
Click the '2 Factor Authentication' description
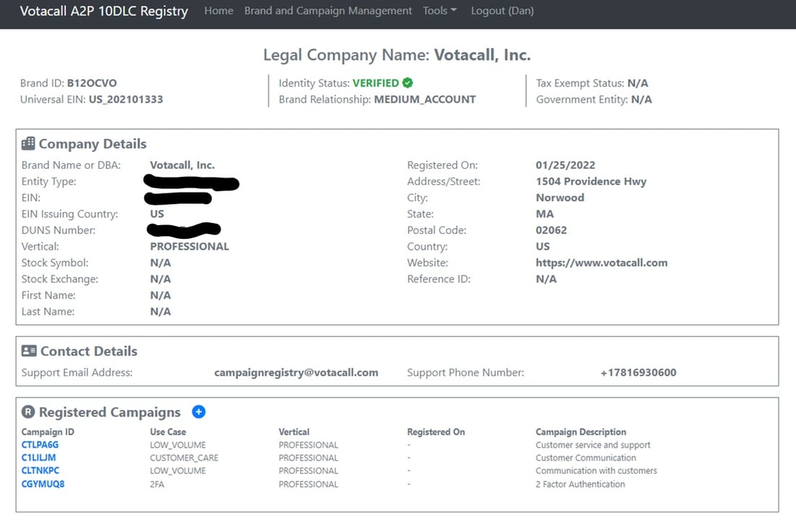coord(580,484)
